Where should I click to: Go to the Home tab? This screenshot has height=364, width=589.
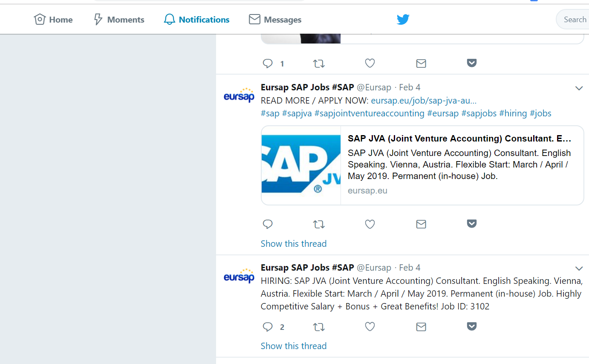click(x=53, y=20)
